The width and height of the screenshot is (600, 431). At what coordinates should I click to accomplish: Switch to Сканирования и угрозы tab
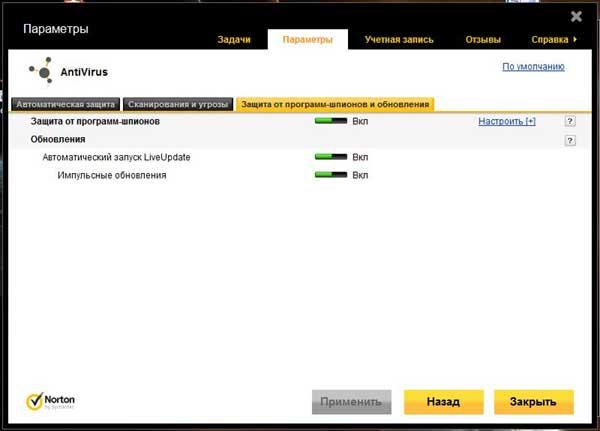click(178, 104)
